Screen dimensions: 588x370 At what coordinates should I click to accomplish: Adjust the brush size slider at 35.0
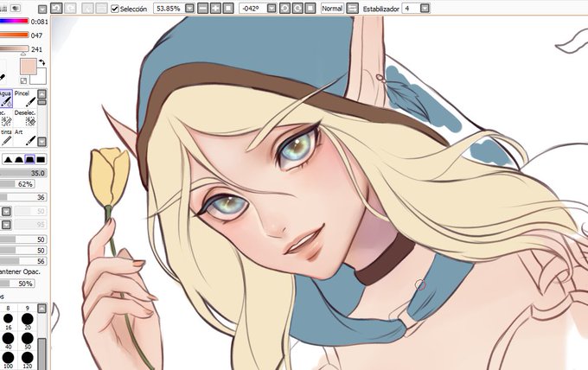tap(23, 173)
